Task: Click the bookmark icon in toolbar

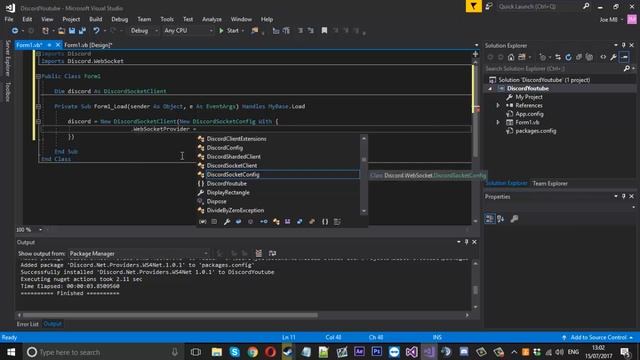Action: (x=324, y=31)
